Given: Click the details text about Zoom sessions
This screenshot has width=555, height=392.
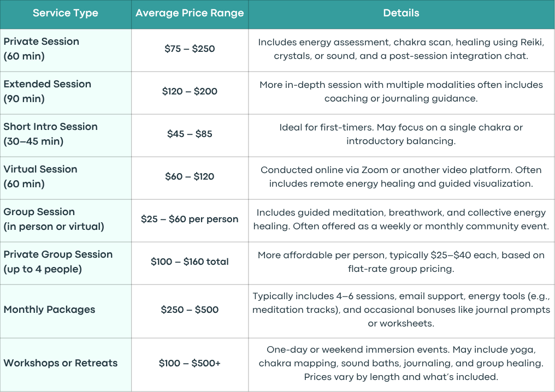Looking at the screenshot, I should pyautogui.click(x=402, y=176).
